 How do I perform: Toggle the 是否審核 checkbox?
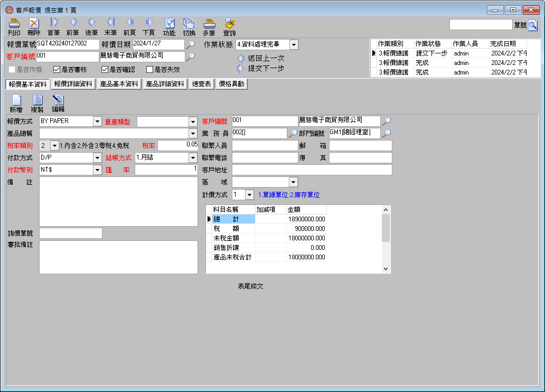click(57, 70)
